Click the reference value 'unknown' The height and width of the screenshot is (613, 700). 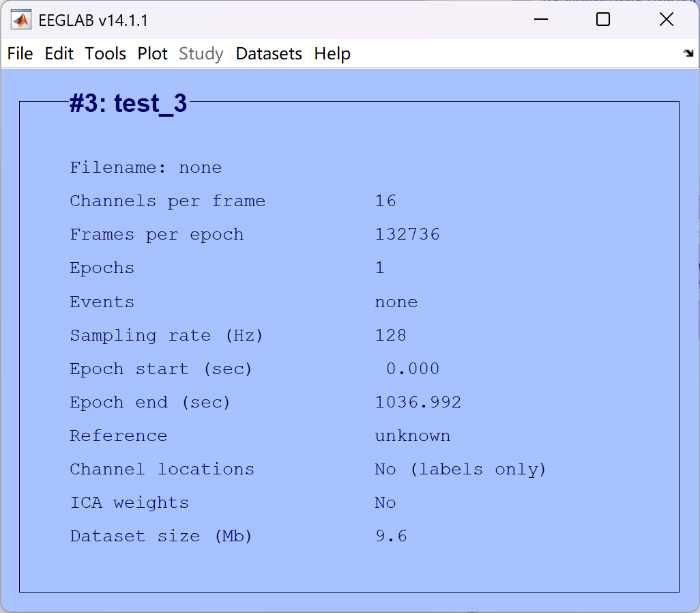pyautogui.click(x=413, y=436)
